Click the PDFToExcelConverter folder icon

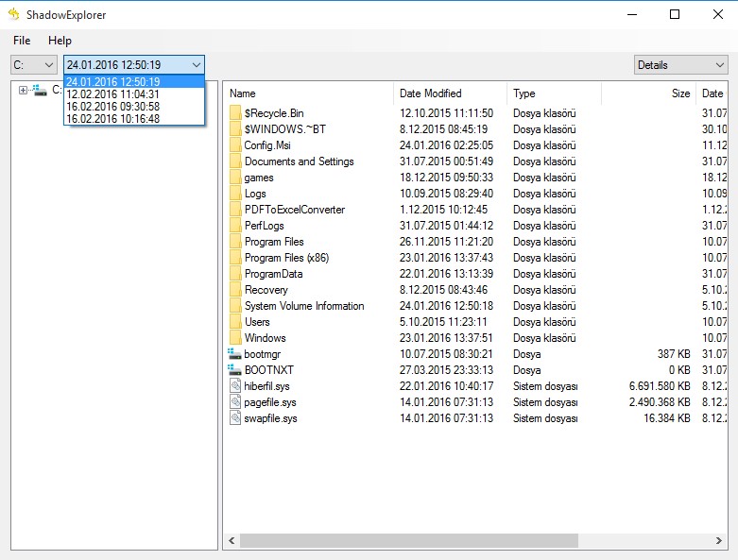[235, 210]
